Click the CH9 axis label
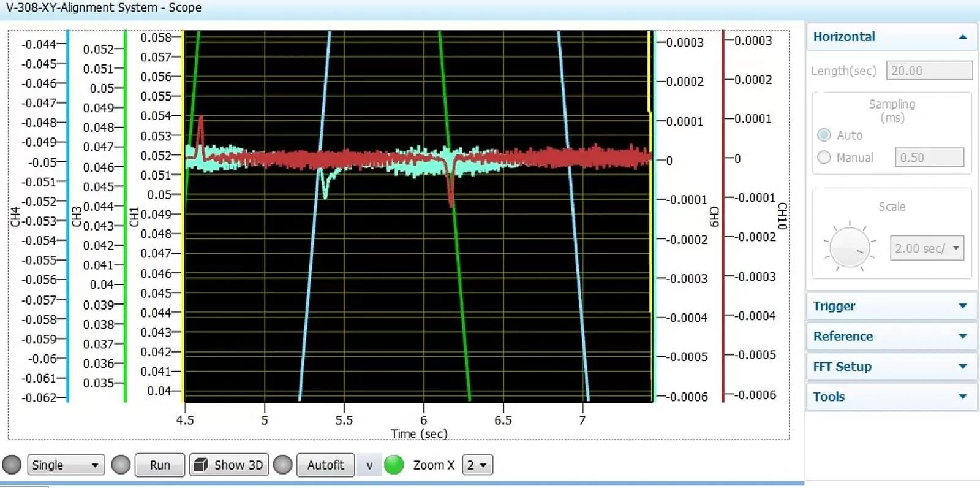 (714, 217)
